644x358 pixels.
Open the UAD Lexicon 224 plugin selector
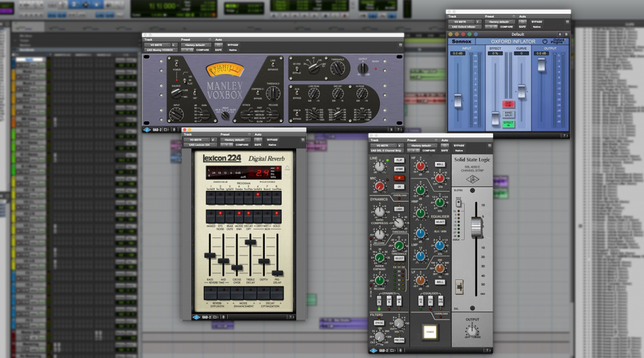coord(199,144)
